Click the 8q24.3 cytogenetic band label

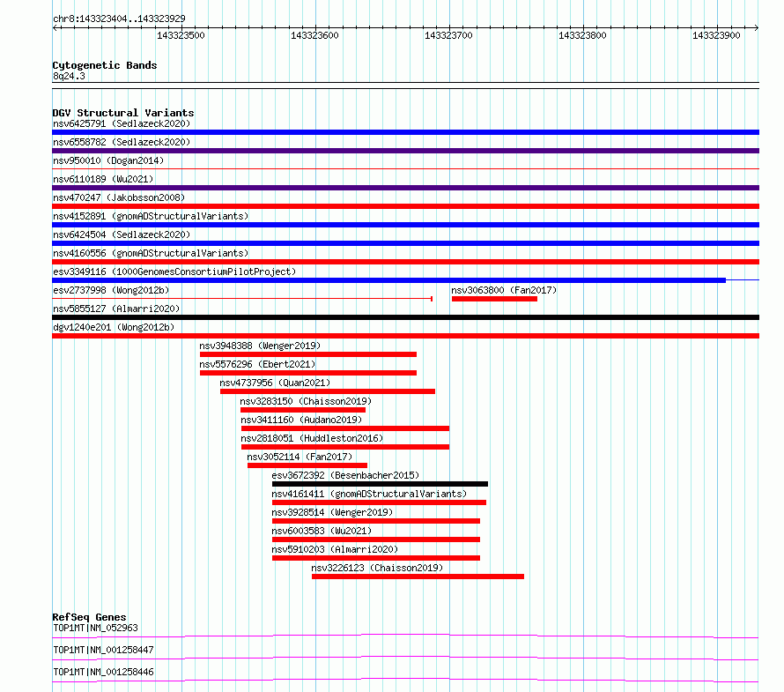(x=69, y=76)
